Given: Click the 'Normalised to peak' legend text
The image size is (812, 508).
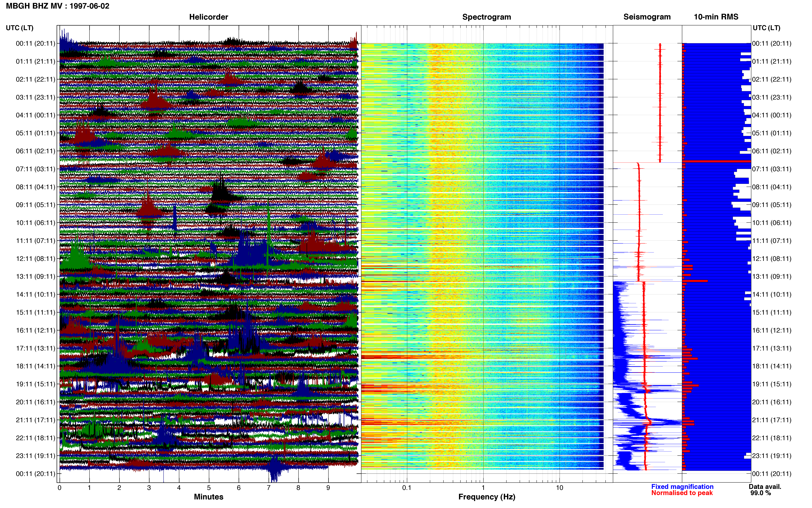Looking at the screenshot, I should [x=682, y=493].
